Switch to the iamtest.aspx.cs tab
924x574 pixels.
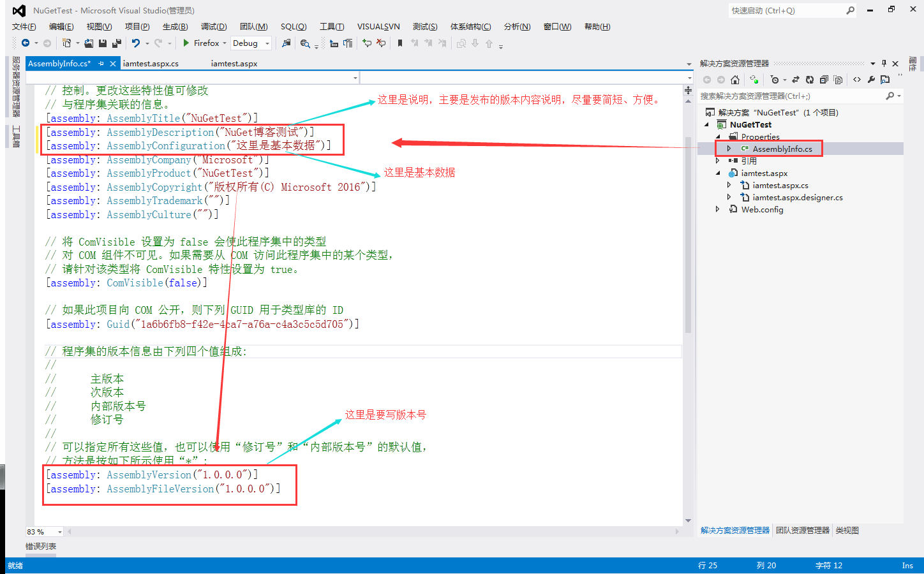click(151, 64)
